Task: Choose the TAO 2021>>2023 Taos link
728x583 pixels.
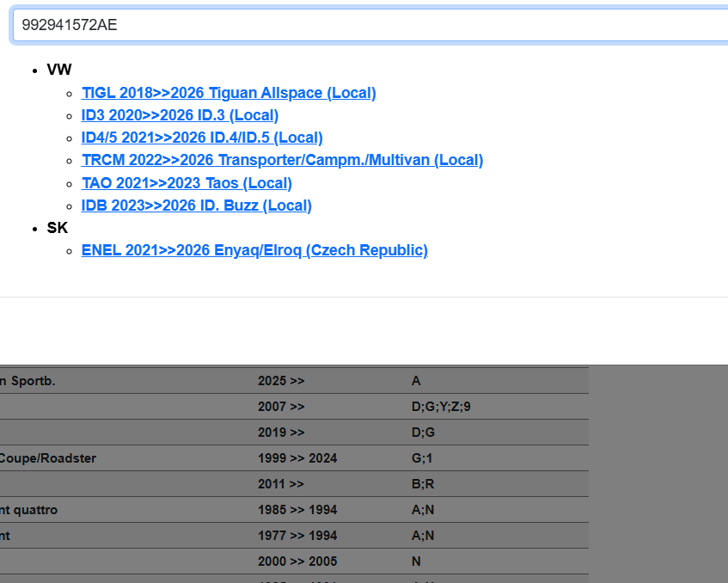Action: (187, 183)
